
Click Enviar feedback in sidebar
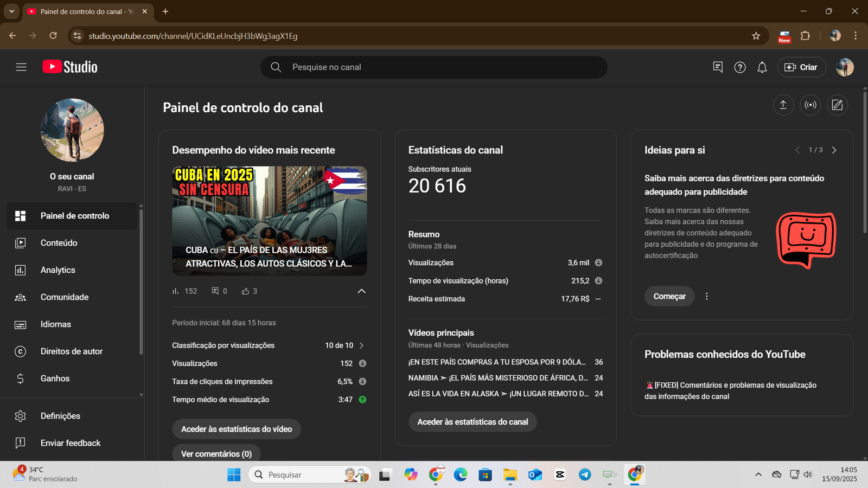(72, 443)
